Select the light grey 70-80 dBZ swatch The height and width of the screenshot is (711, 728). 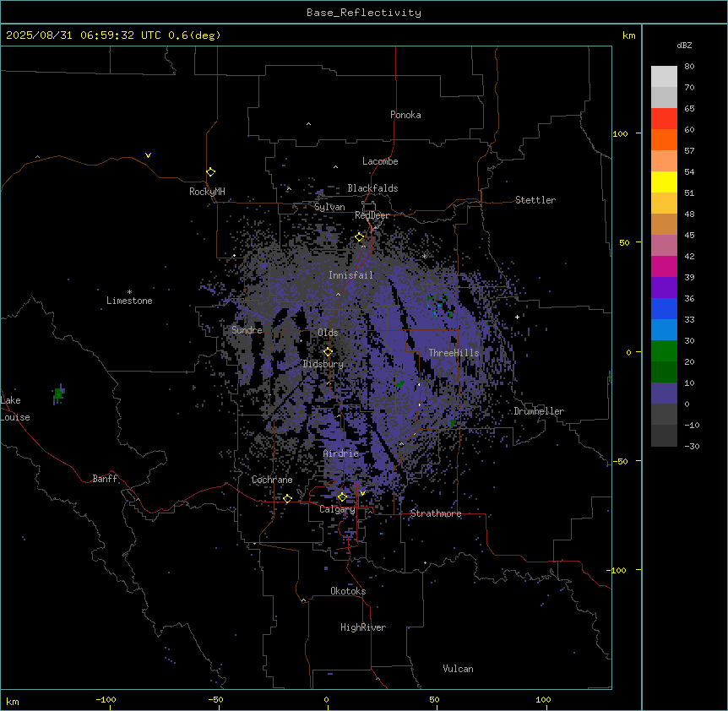tap(664, 77)
